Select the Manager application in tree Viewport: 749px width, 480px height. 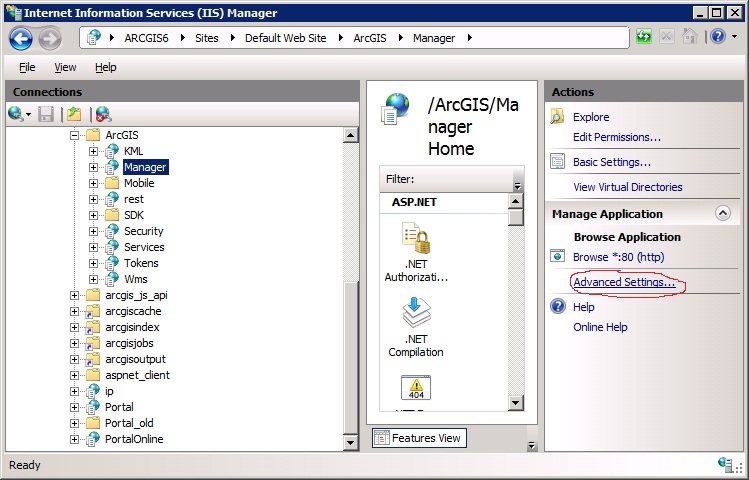145,167
